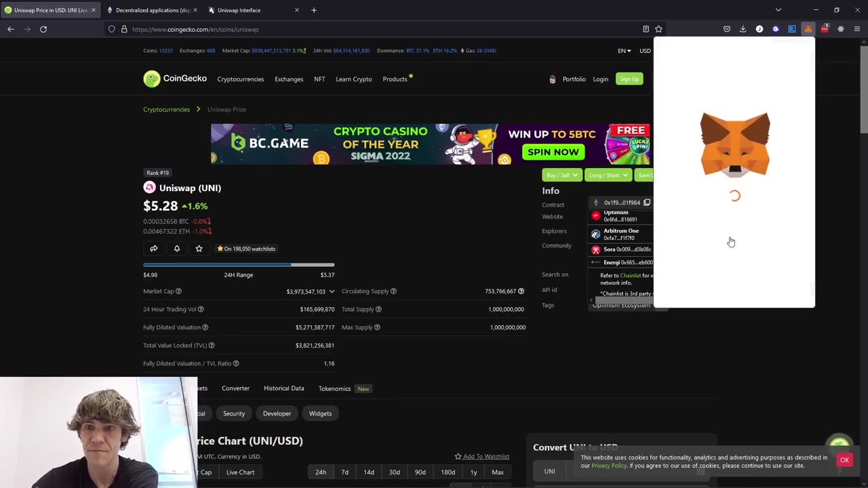Open the Privacy Policy link in cookie notice

pyautogui.click(x=609, y=466)
